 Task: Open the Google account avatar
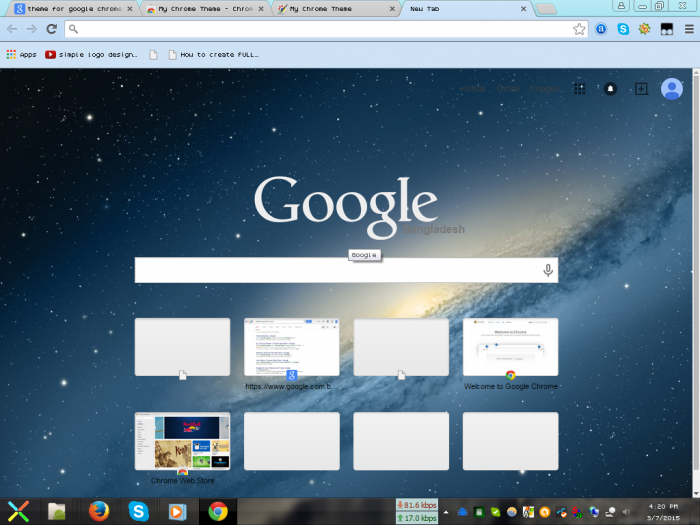[671, 89]
